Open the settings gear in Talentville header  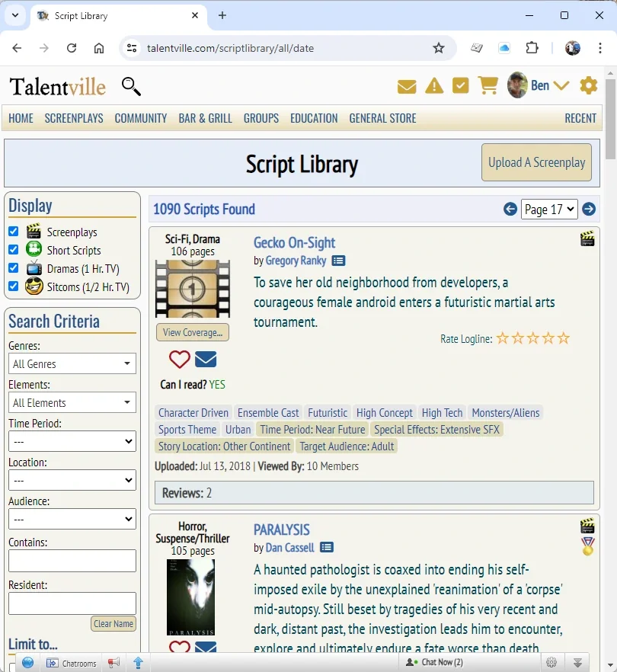click(589, 85)
